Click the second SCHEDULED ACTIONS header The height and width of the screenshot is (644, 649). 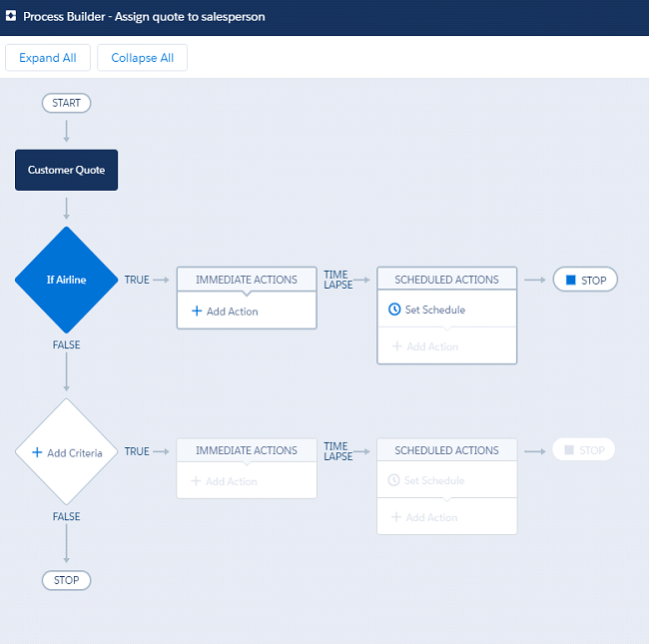click(446, 450)
